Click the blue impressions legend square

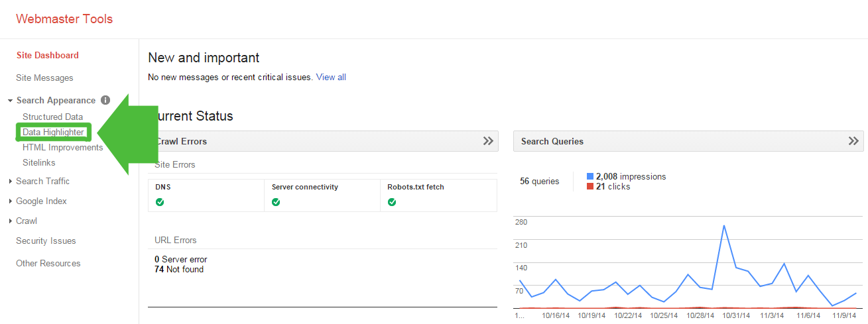point(590,176)
